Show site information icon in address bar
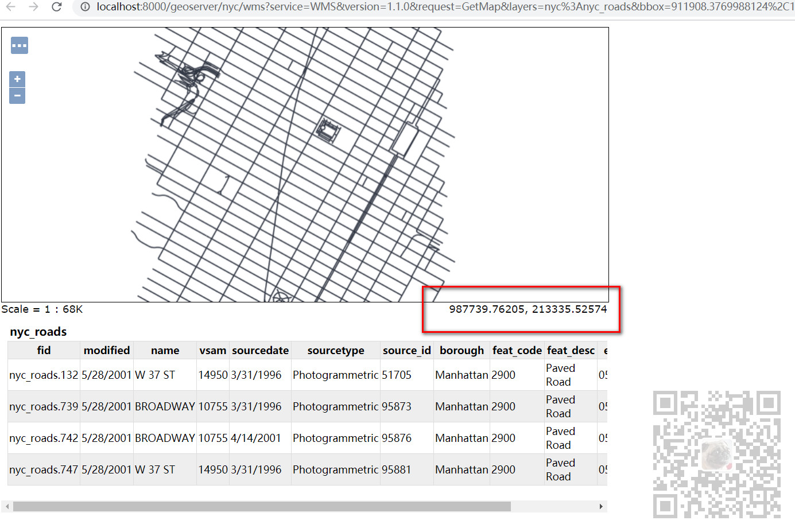Screen dimensions: 795x532 click(x=85, y=7)
